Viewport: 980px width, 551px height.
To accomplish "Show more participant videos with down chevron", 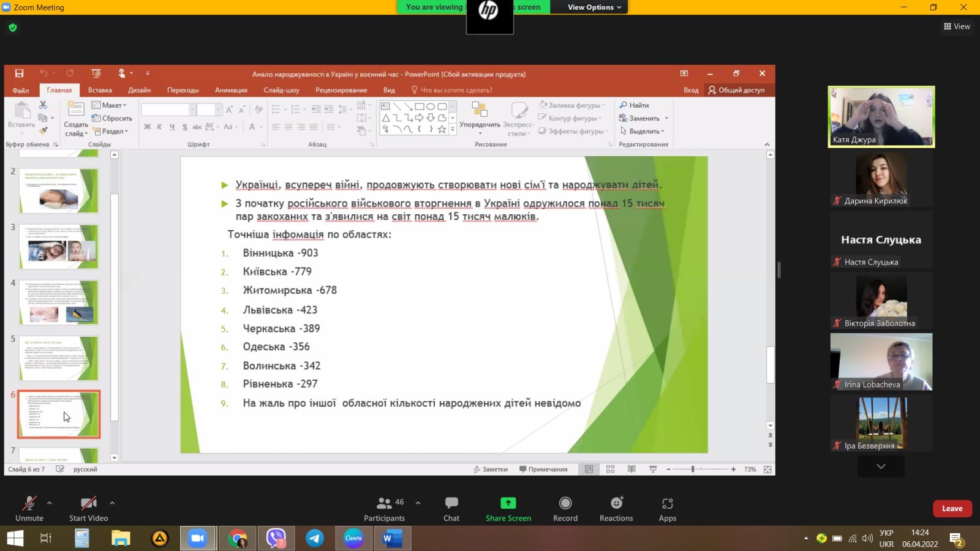I will coord(881,467).
